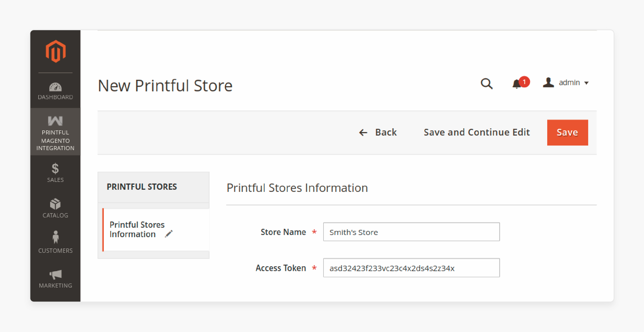Select the Printful Stores Information tab

click(156, 230)
